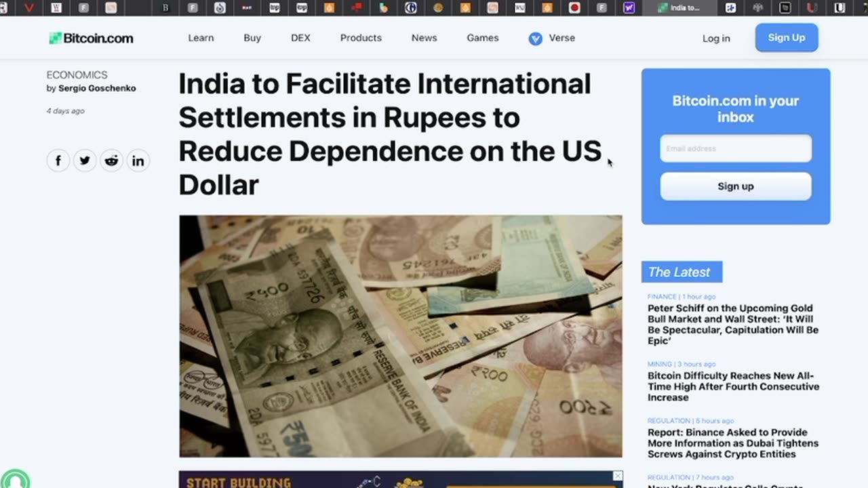
Task: Open the DEX nav item
Action: pyautogui.click(x=300, y=38)
